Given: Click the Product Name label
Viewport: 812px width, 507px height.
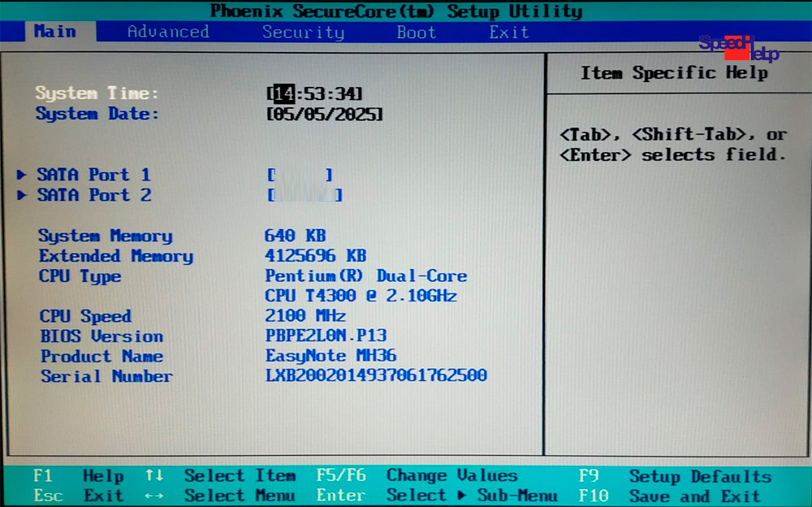Looking at the screenshot, I should 102,357.
